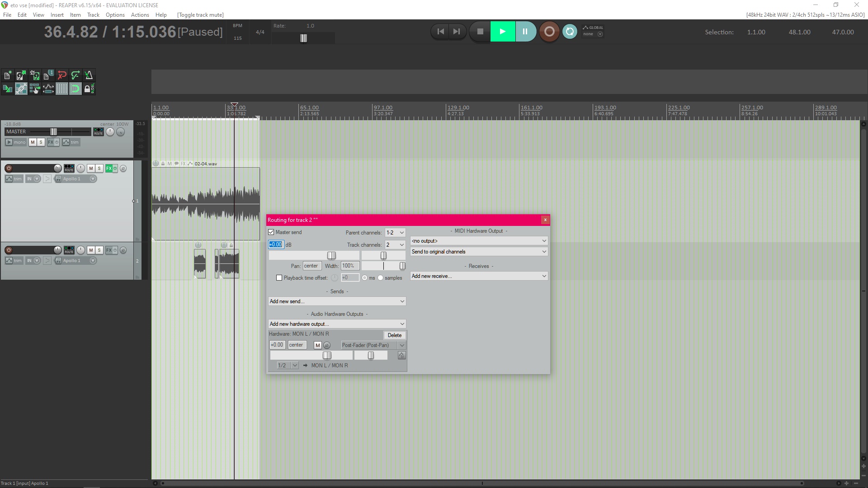Toggle the transport repeat loop button

click(x=570, y=32)
